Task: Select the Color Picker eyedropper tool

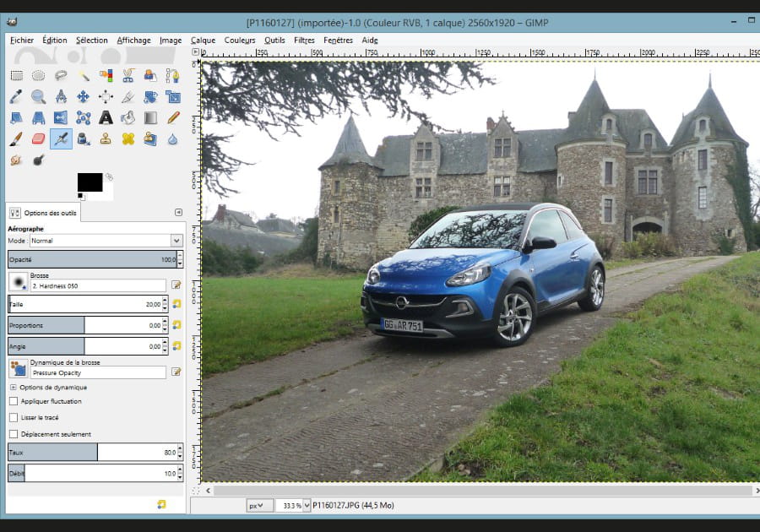Action: (x=17, y=96)
